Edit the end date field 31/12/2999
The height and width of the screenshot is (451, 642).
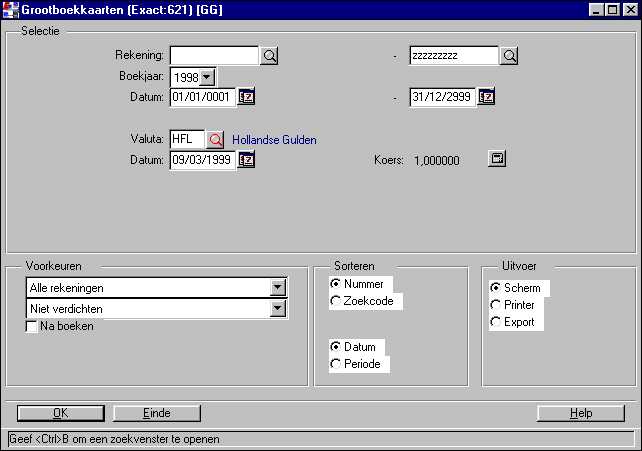pyautogui.click(x=443, y=97)
